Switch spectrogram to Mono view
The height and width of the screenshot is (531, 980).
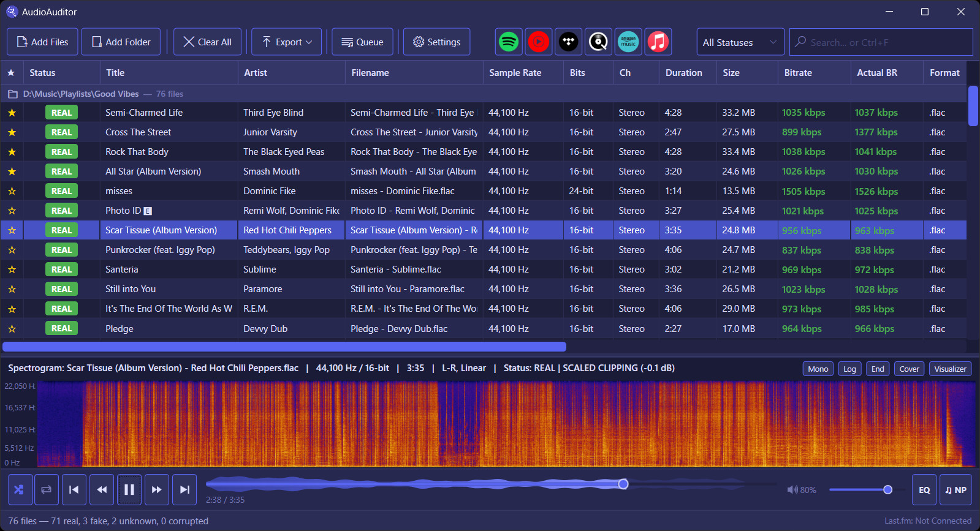pyautogui.click(x=818, y=369)
